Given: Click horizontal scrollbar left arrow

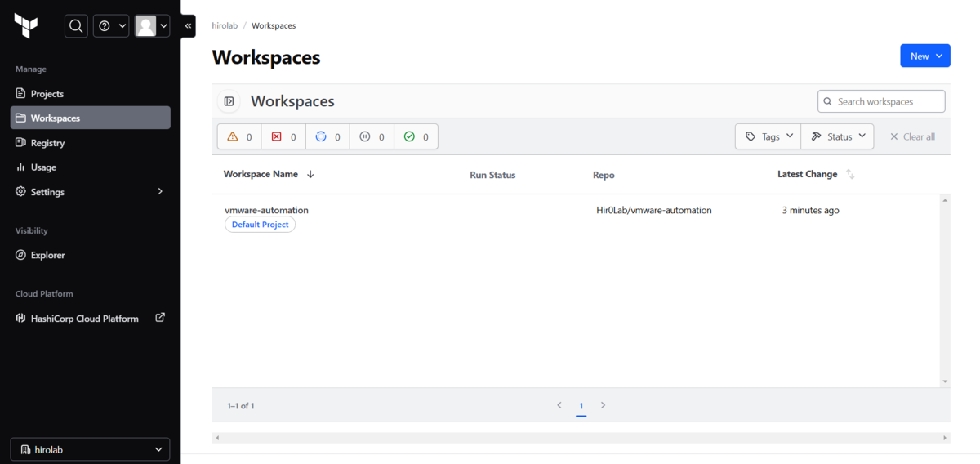Looking at the screenshot, I should [216, 438].
